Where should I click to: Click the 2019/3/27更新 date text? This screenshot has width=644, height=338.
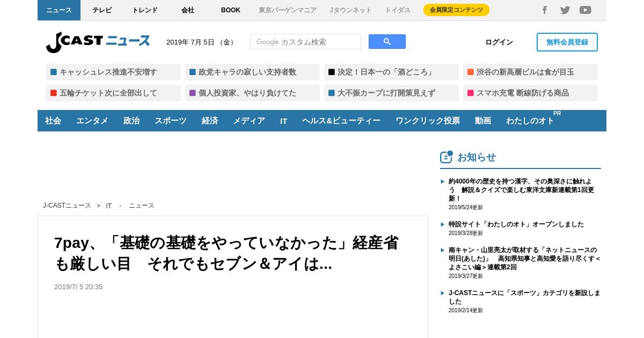(466, 276)
